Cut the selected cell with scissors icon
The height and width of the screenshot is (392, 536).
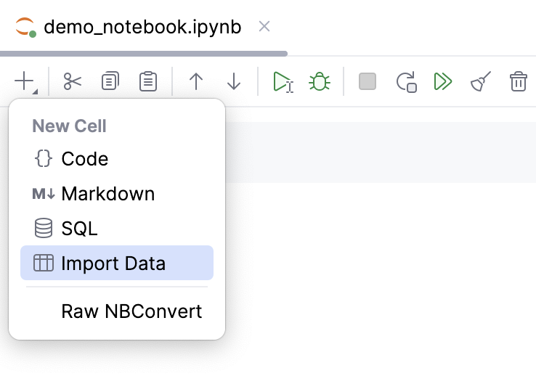(x=73, y=81)
